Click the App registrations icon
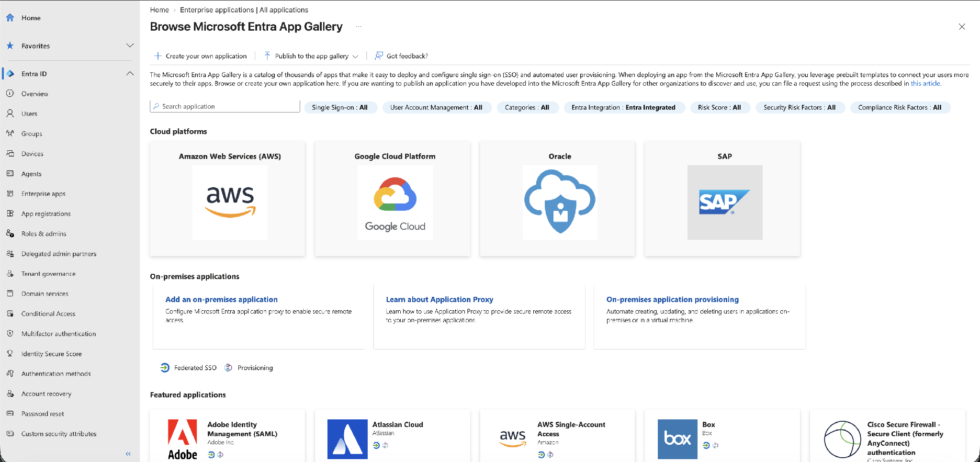980x462 pixels. [x=10, y=214]
